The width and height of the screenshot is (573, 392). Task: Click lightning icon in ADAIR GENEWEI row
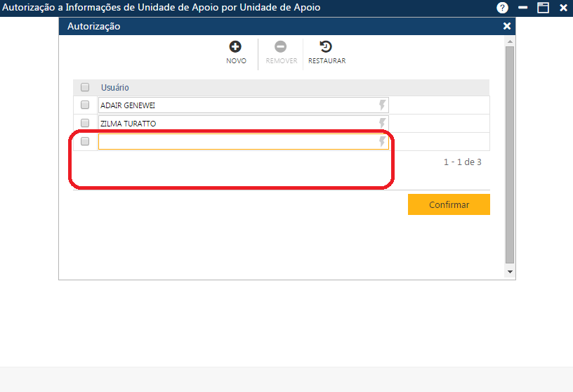point(382,105)
